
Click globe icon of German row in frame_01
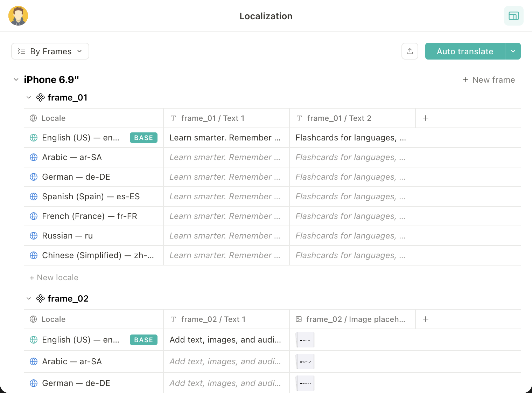(x=34, y=177)
